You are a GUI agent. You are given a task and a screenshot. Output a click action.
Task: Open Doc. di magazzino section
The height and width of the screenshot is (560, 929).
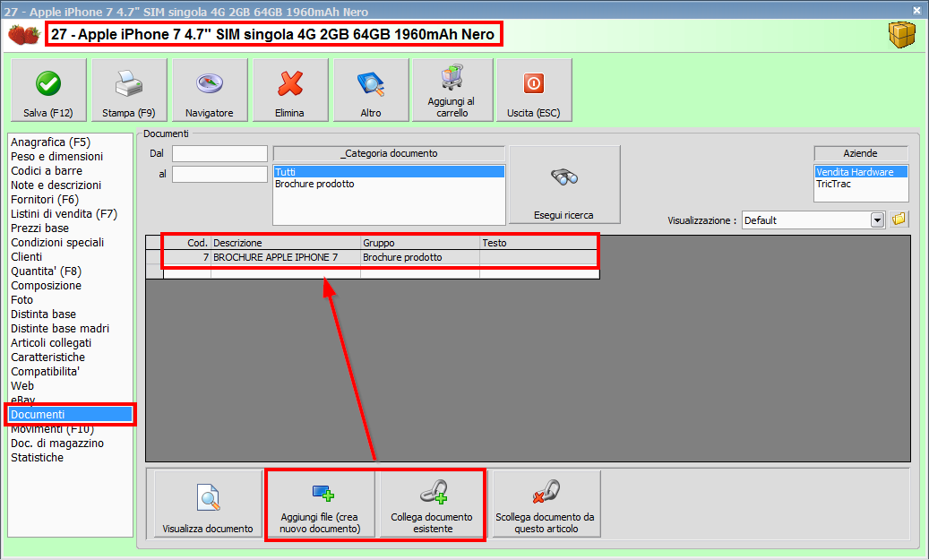click(x=57, y=444)
